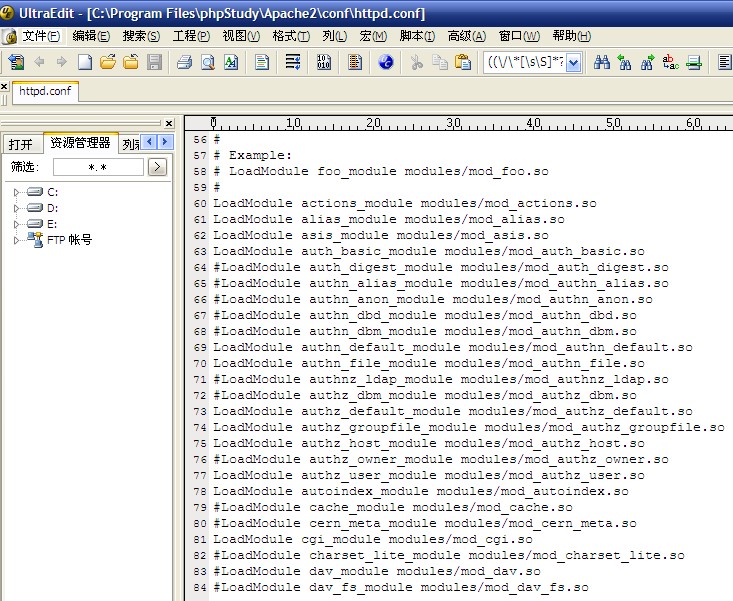The image size is (733, 601).
Task: Switch to the partially hidden 列 panel tab
Action: [130, 144]
